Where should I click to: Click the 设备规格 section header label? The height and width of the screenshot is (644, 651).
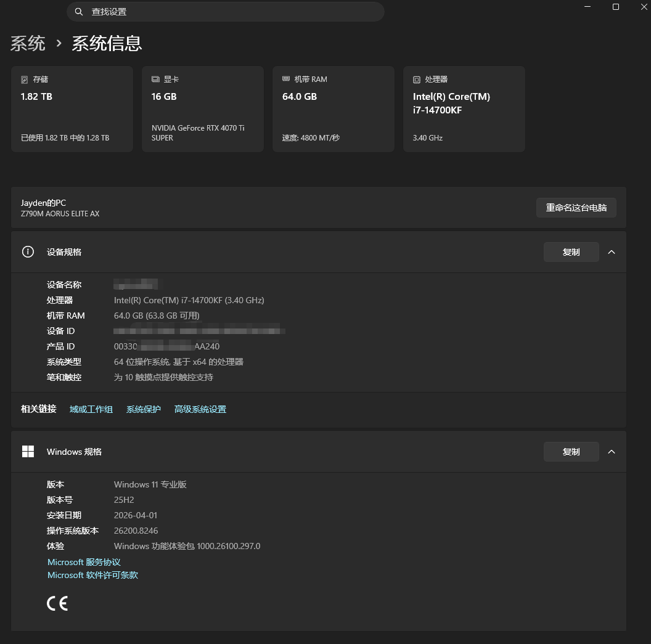(x=64, y=252)
